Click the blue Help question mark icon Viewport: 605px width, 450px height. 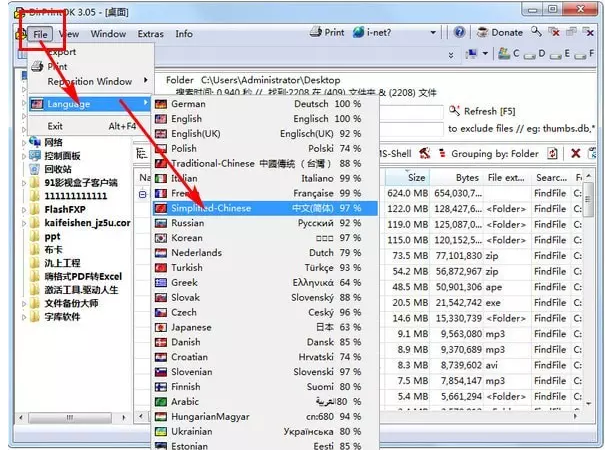click(459, 32)
